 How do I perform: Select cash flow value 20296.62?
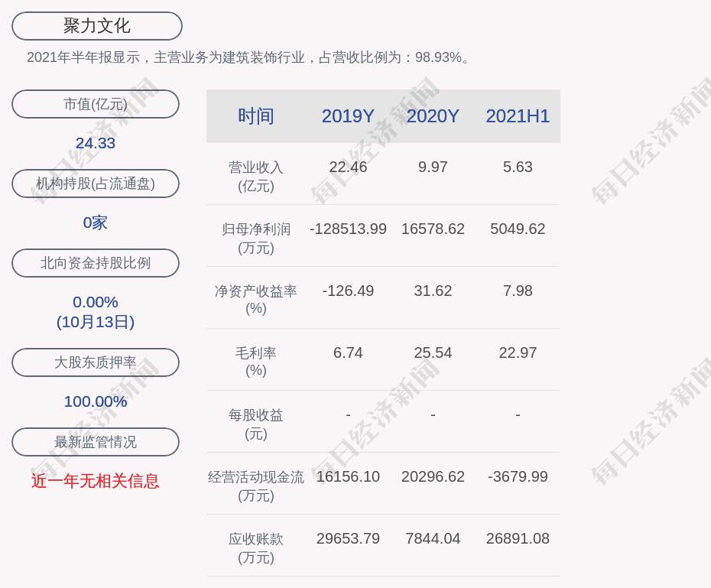tap(433, 476)
